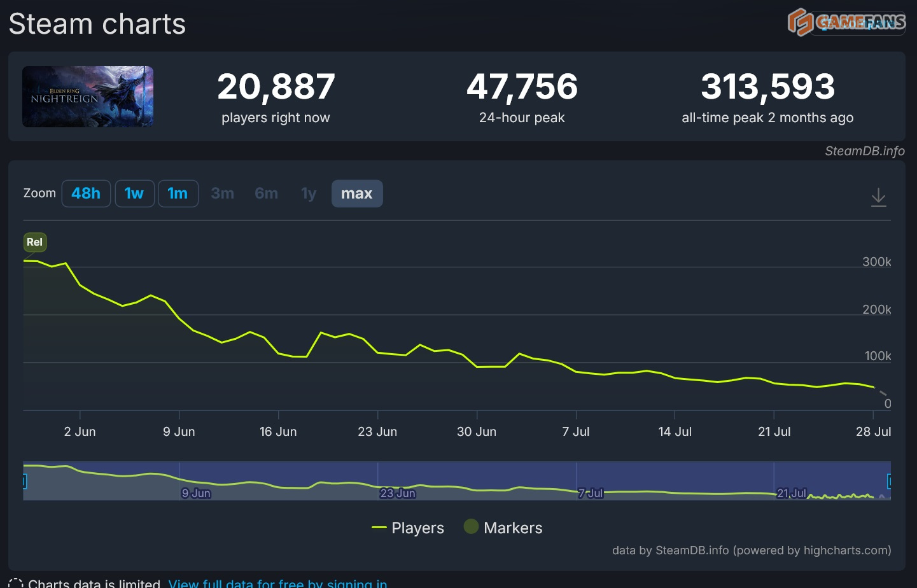Click the 14 Jul axis label
The height and width of the screenshot is (588, 917).
(x=675, y=431)
